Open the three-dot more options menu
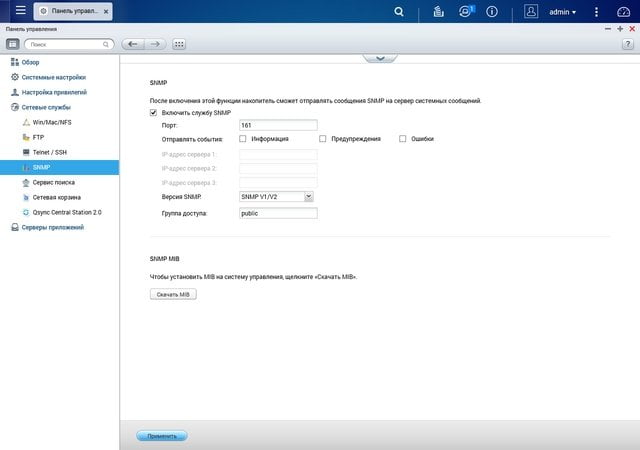Screen dimensions: 640x450 click(x=596, y=12)
